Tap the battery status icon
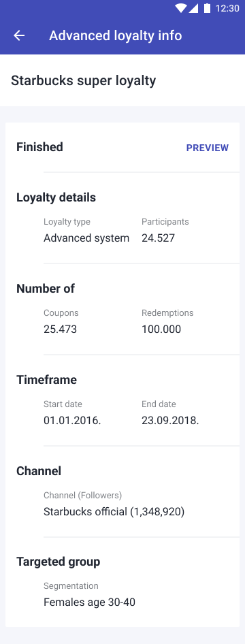Viewport: 245px width, 644px height. 207,8
